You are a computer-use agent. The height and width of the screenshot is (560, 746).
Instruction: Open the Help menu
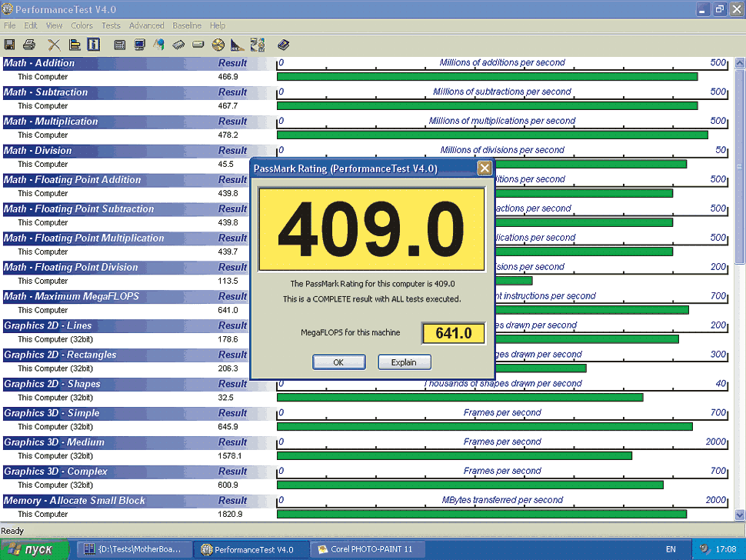point(218,25)
